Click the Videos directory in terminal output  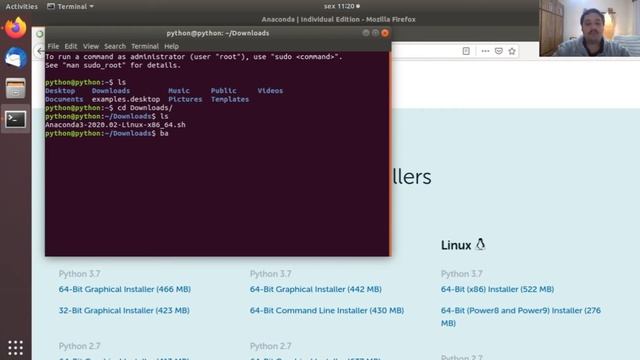[x=270, y=91]
